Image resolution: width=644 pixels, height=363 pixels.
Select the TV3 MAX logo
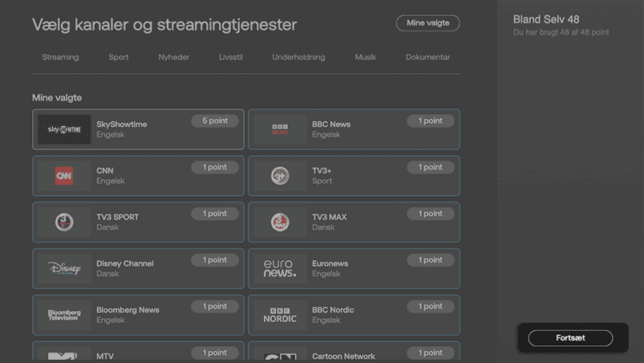280,222
